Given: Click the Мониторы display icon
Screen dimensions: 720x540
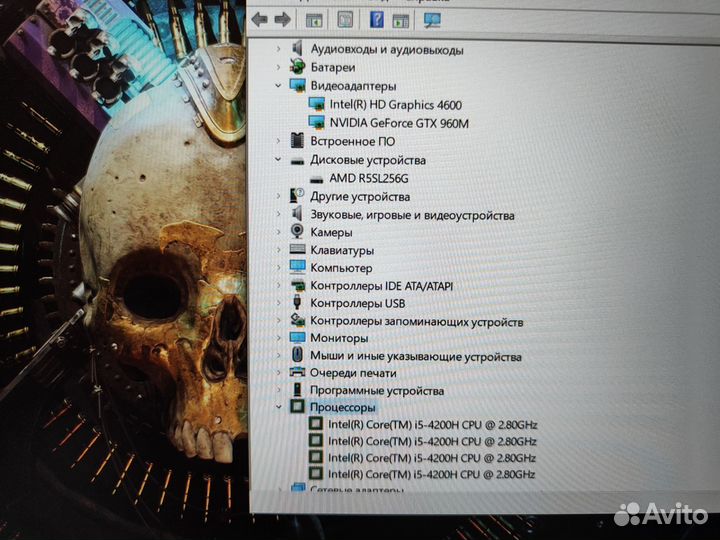Looking at the screenshot, I should tap(298, 338).
